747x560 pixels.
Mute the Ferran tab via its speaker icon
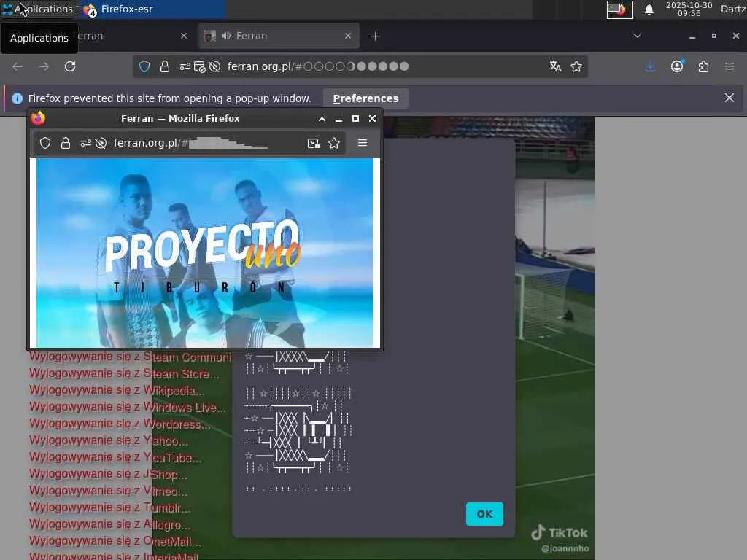click(x=226, y=36)
